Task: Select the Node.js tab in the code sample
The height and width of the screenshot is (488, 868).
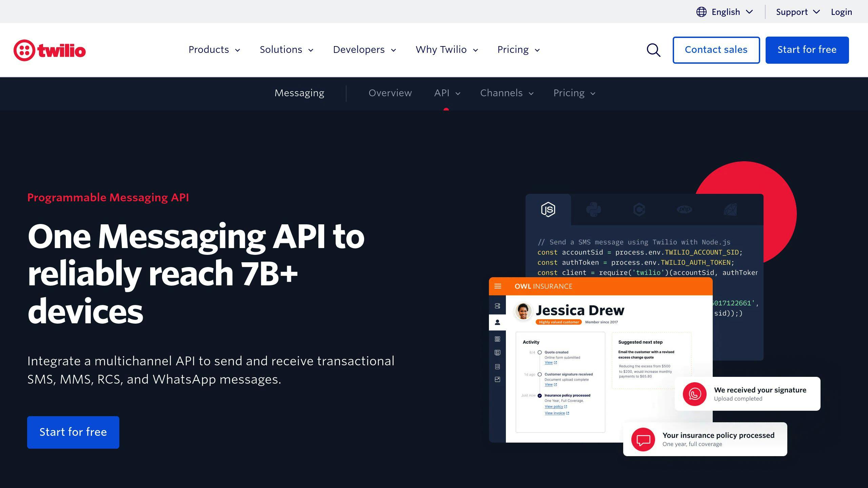Action: 548,209
